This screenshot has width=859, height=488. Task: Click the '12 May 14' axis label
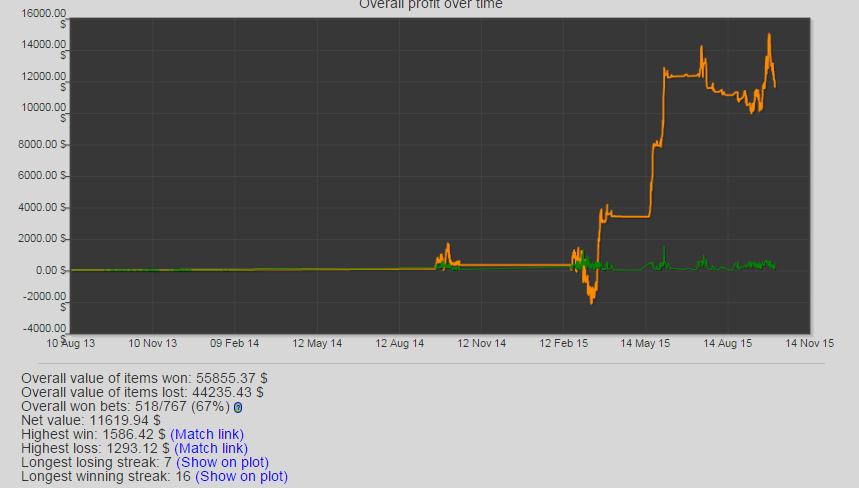(x=317, y=343)
